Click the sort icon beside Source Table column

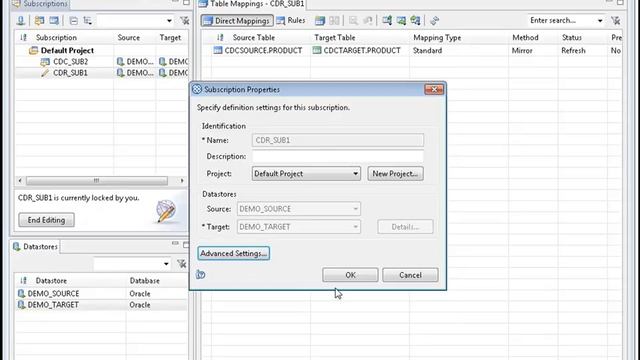(220, 38)
